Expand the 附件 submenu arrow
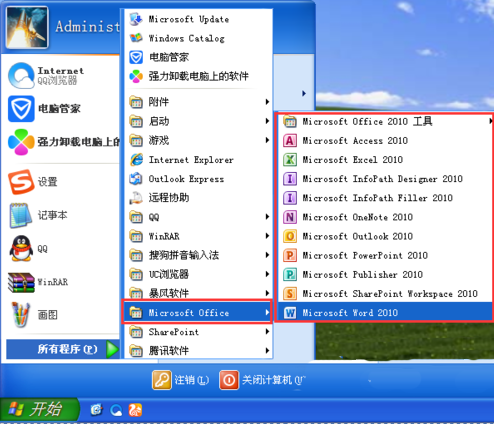The height and width of the screenshot is (424, 494). pos(267,102)
